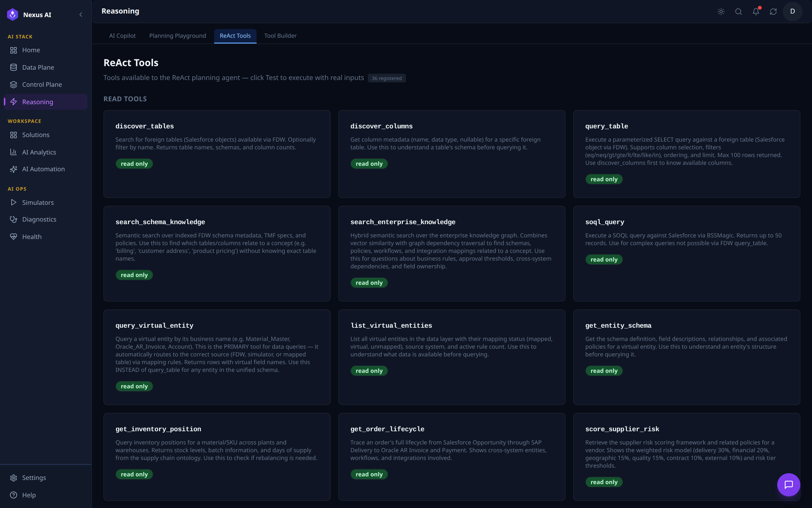This screenshot has width=812, height=508.
Task: Switch to the AI Copilot tab
Action: (122, 35)
